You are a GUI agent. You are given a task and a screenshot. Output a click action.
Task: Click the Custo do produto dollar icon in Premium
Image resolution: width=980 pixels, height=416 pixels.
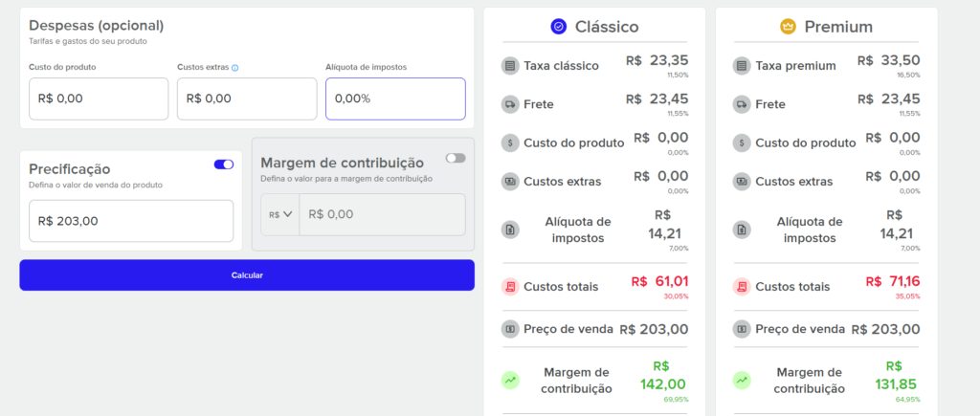click(x=742, y=143)
